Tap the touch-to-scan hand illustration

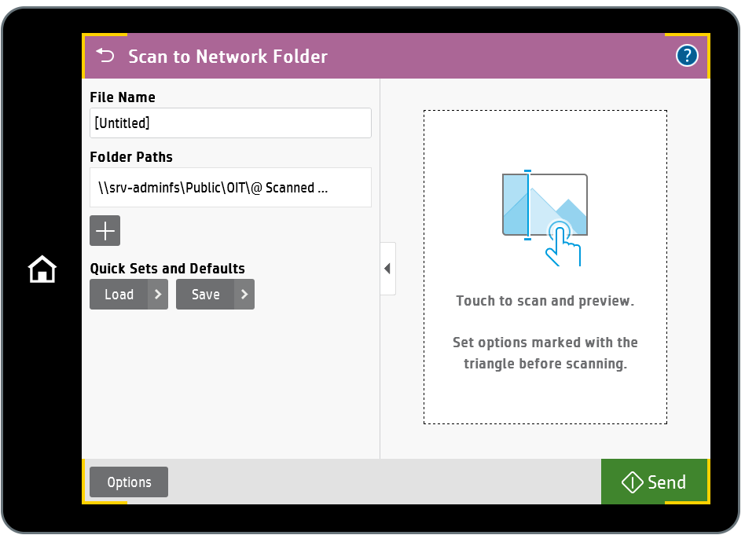point(545,218)
